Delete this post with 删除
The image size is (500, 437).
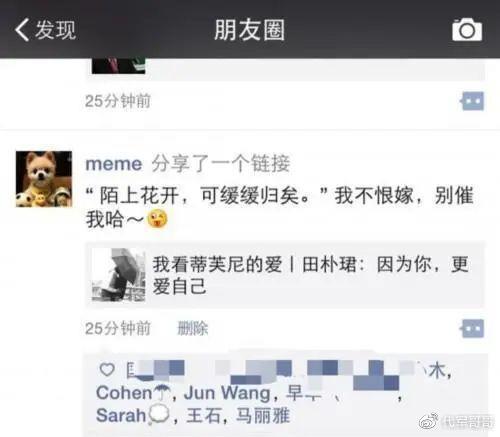(x=192, y=328)
